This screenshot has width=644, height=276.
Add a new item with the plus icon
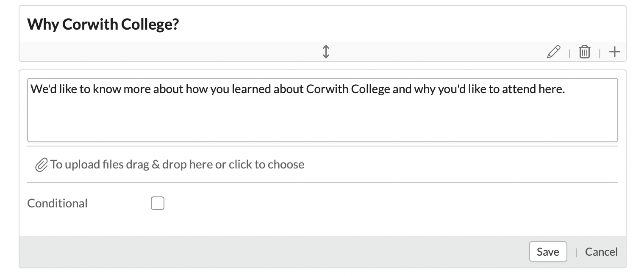[x=614, y=52]
